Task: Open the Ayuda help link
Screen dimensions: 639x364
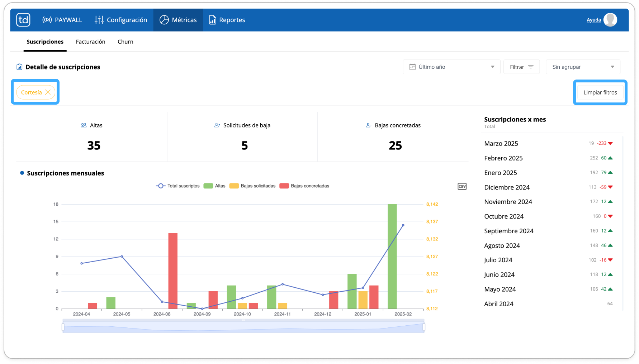Action: pos(593,20)
